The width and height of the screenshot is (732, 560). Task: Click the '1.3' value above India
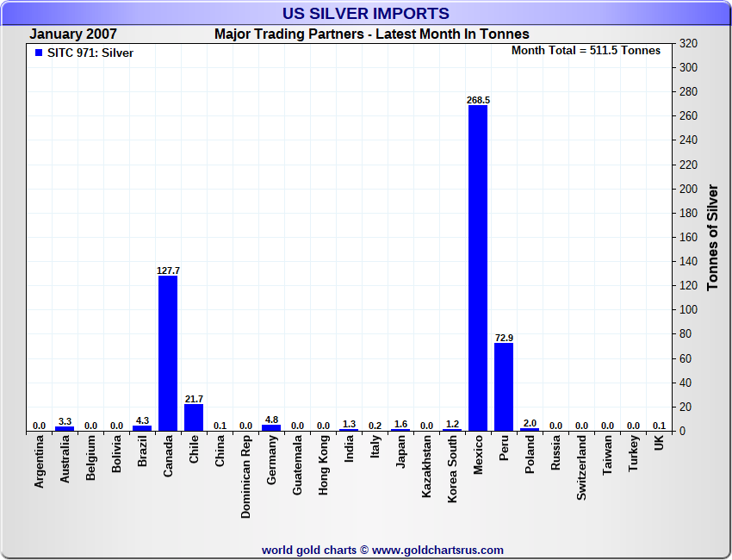pos(349,424)
